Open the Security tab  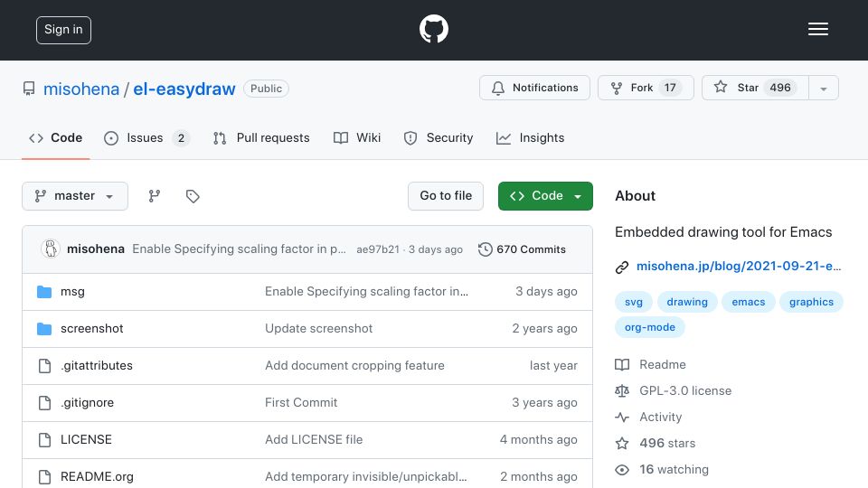pyautogui.click(x=439, y=137)
